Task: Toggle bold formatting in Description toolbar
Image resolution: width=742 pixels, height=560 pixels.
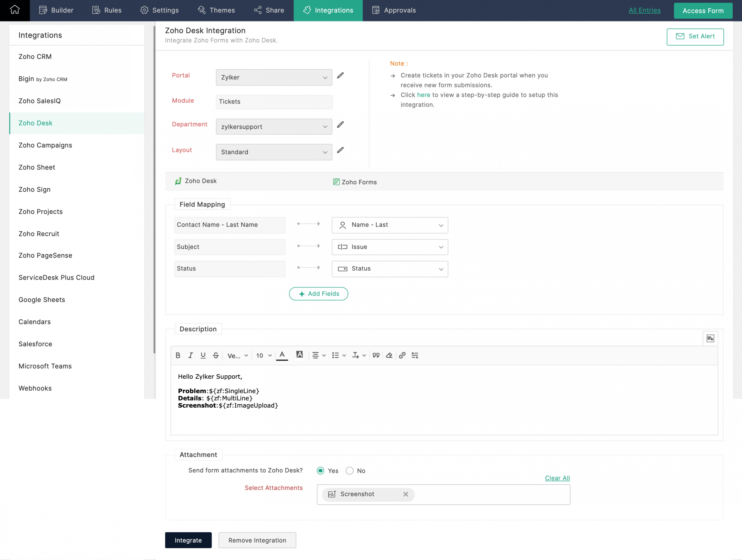Action: 178,355
